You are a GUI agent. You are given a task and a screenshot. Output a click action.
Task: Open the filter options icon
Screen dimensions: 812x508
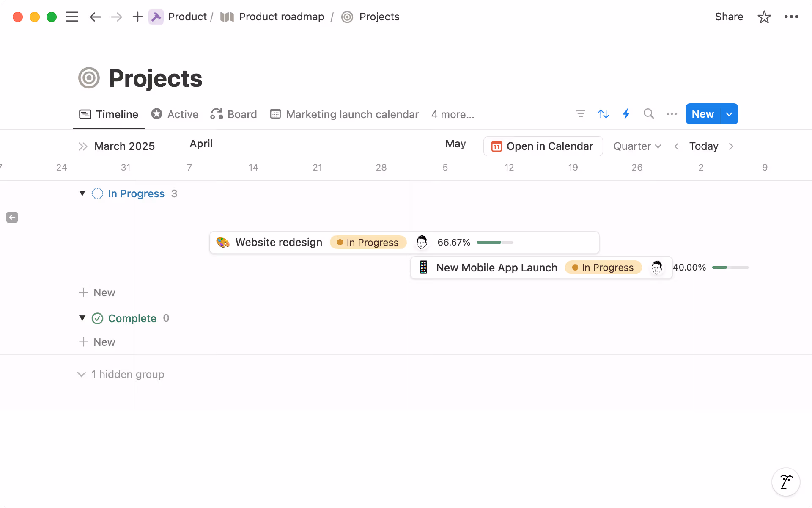click(581, 114)
